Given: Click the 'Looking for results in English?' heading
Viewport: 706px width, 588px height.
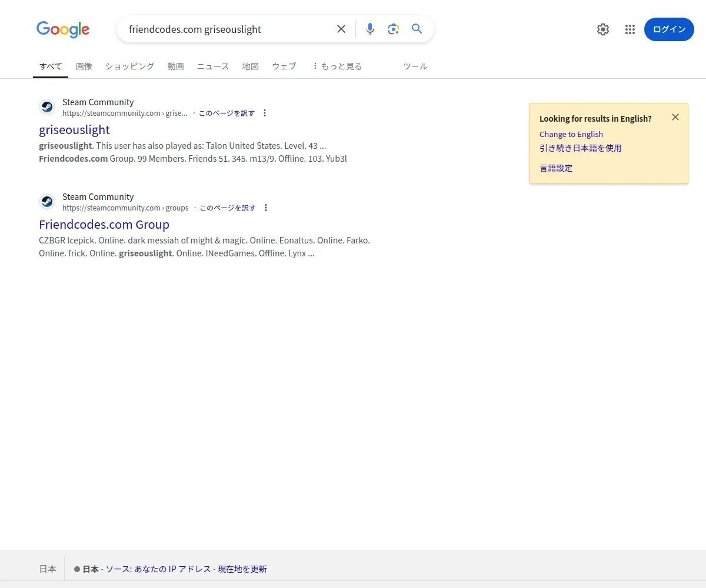Looking at the screenshot, I should (x=595, y=119).
